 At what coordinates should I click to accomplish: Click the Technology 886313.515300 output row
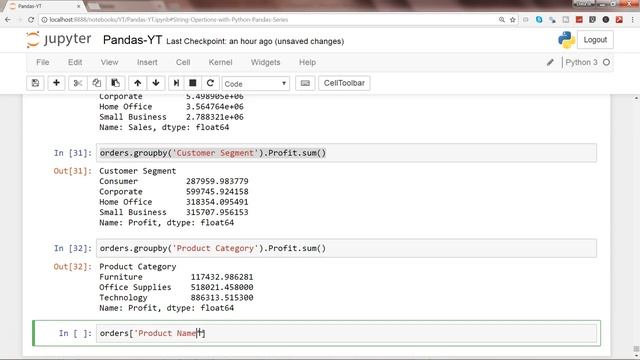coord(176,298)
